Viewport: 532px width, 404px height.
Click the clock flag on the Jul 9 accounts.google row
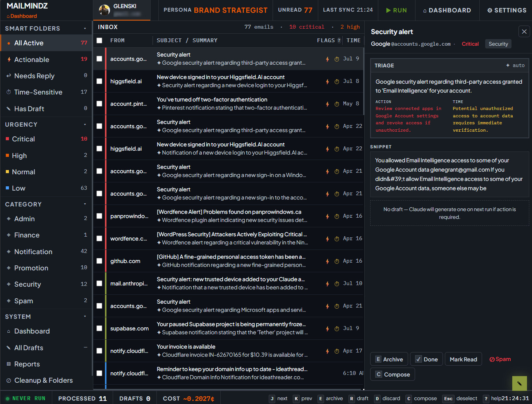[x=337, y=59]
